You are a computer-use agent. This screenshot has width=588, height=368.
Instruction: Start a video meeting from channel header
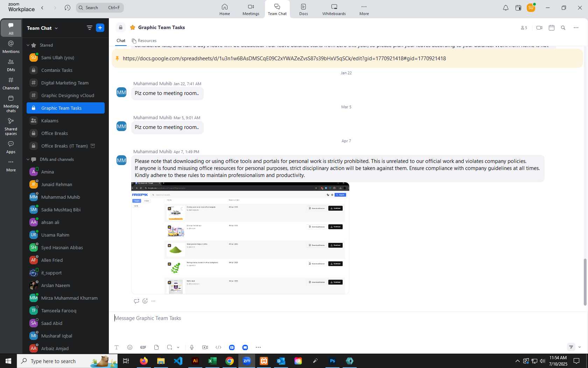[x=539, y=28]
